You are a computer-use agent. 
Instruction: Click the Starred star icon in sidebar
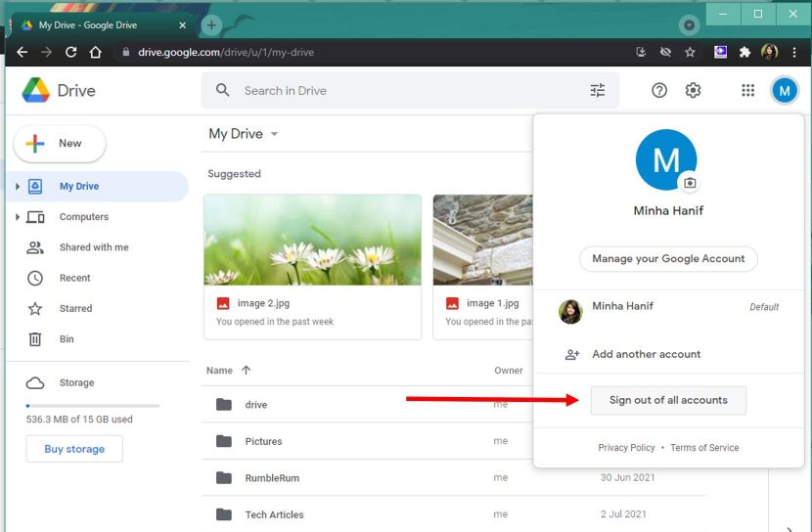tap(34, 308)
